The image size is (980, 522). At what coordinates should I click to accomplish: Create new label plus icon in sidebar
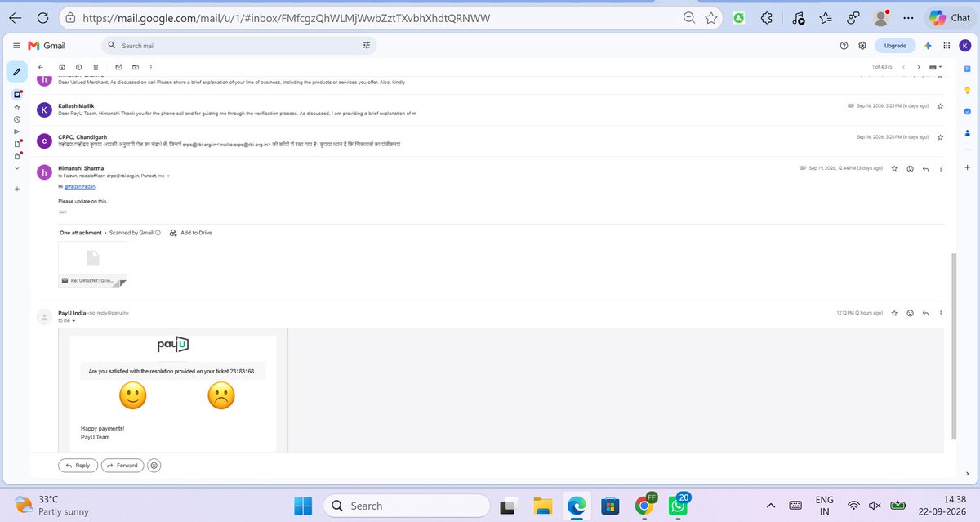16,190
